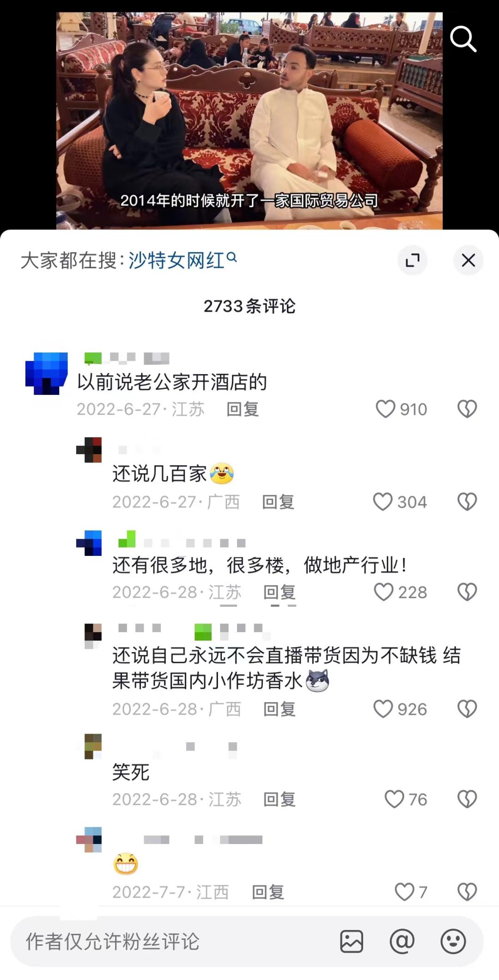Like the comment with 926 likes
Viewport: 499px width, 980px height.
point(383,709)
